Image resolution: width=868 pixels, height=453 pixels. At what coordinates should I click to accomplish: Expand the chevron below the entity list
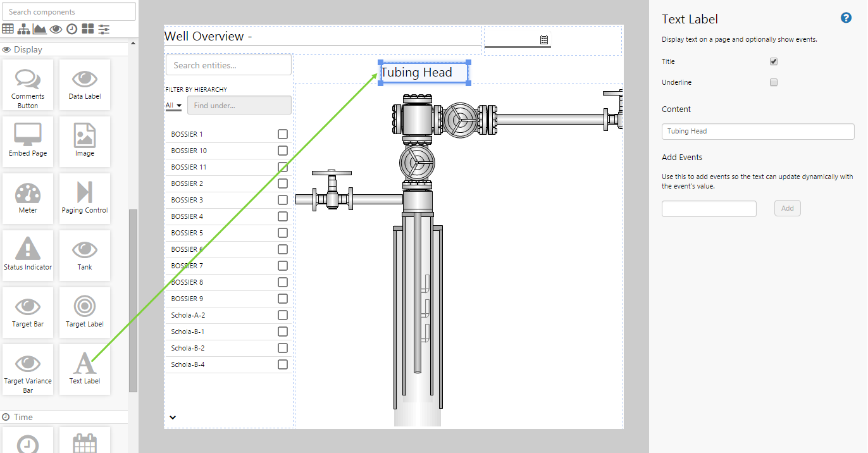173,417
